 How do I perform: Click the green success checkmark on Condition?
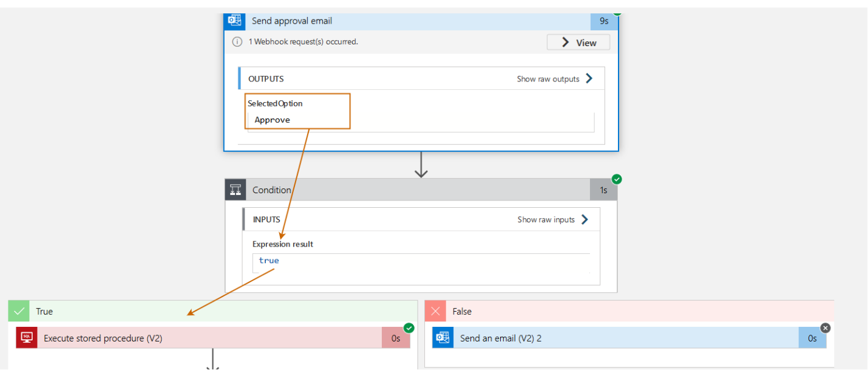pyautogui.click(x=617, y=179)
